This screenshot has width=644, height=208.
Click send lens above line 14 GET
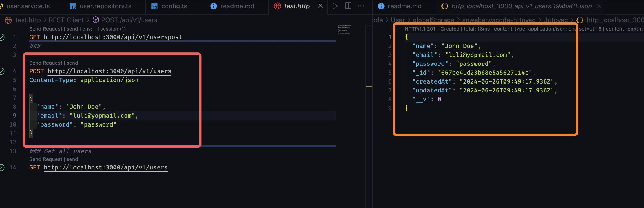72,159
